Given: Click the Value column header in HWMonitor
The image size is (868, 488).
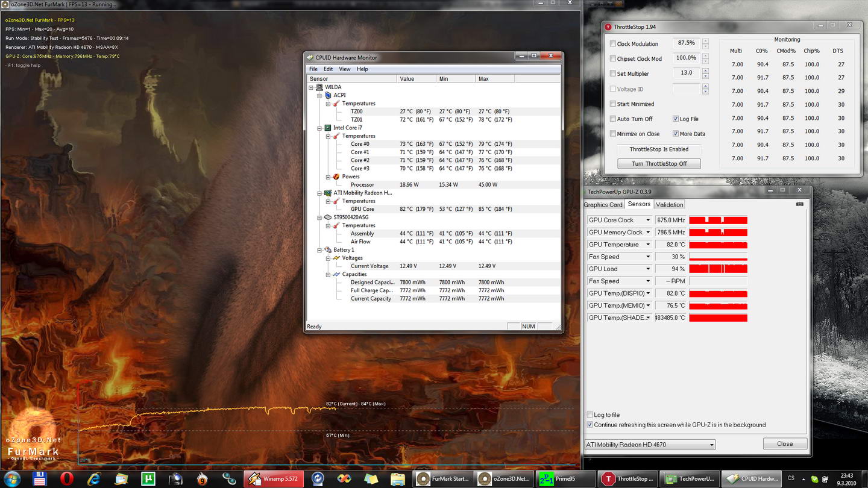Looking at the screenshot, I should 416,79.
